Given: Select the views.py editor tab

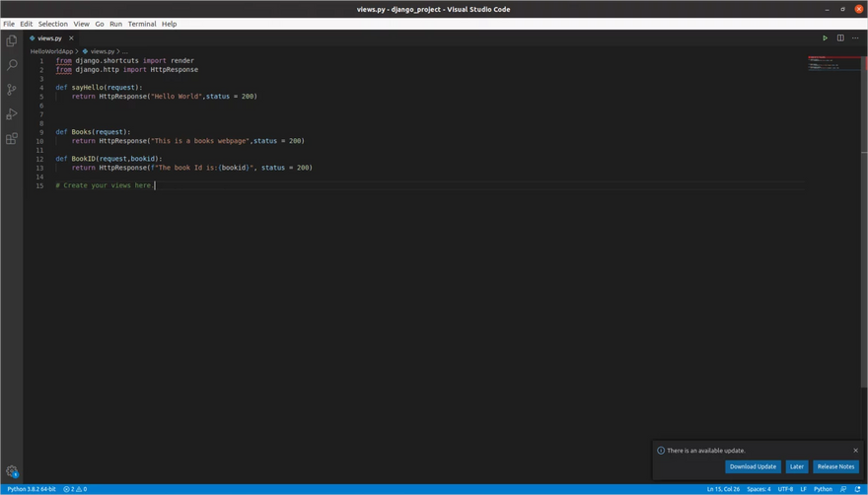Looking at the screenshot, I should pos(48,38).
